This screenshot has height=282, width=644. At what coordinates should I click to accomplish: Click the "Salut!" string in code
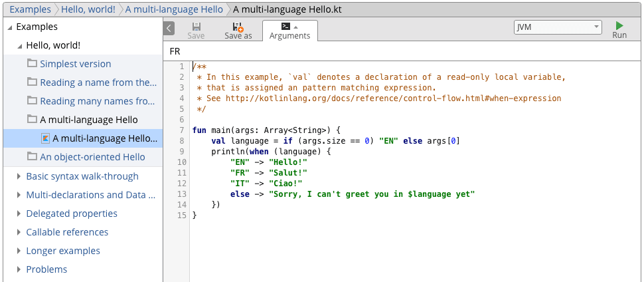[288, 172]
